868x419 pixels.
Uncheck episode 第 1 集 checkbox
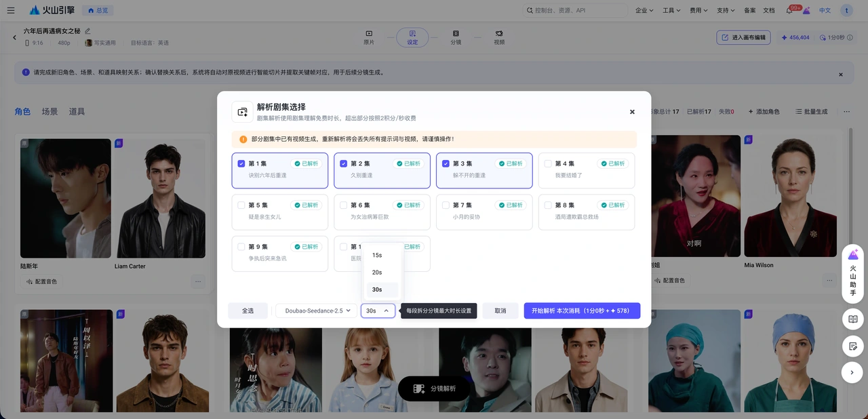click(241, 163)
